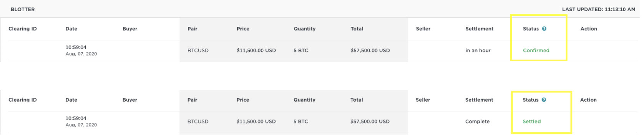The height and width of the screenshot is (138, 644).
Task: Click the Seller column header in bottom table
Action: click(423, 100)
